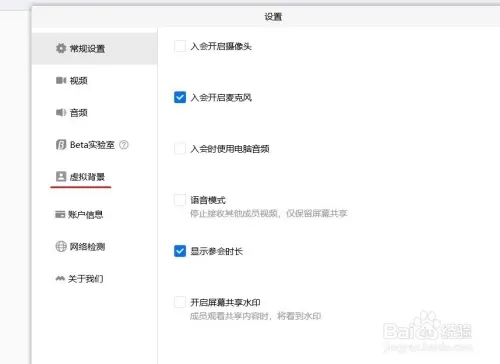This screenshot has width=500, height=364.
Task: Click the logo icon beside 关于我们
Action: pos(60,278)
